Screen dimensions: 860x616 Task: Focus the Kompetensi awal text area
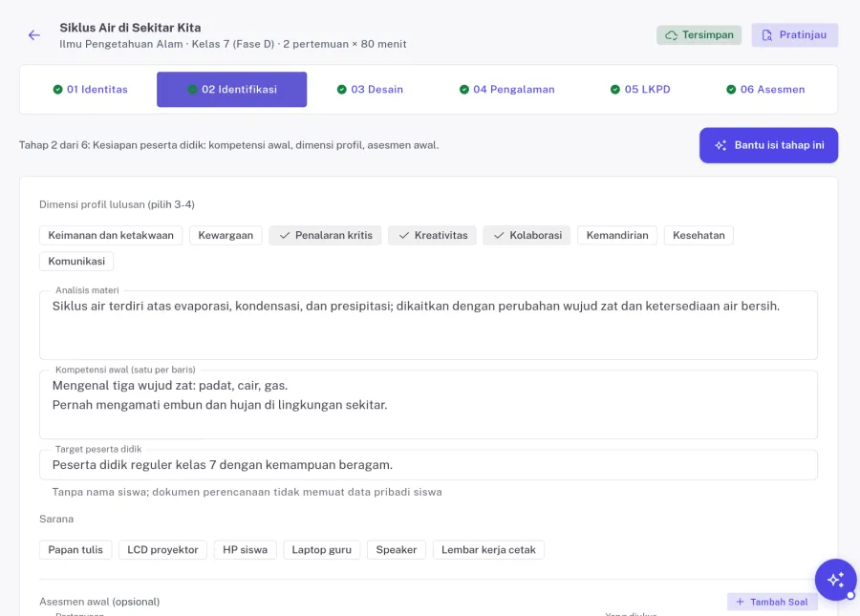coord(428,404)
